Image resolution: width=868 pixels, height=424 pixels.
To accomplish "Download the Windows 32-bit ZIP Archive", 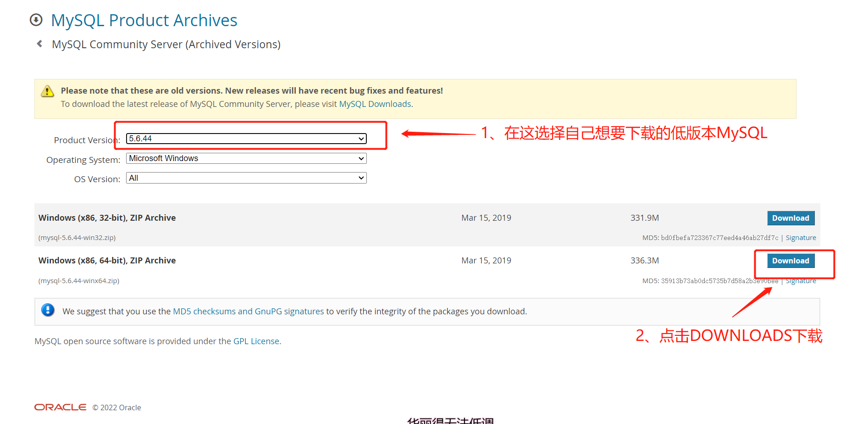I will click(x=791, y=218).
